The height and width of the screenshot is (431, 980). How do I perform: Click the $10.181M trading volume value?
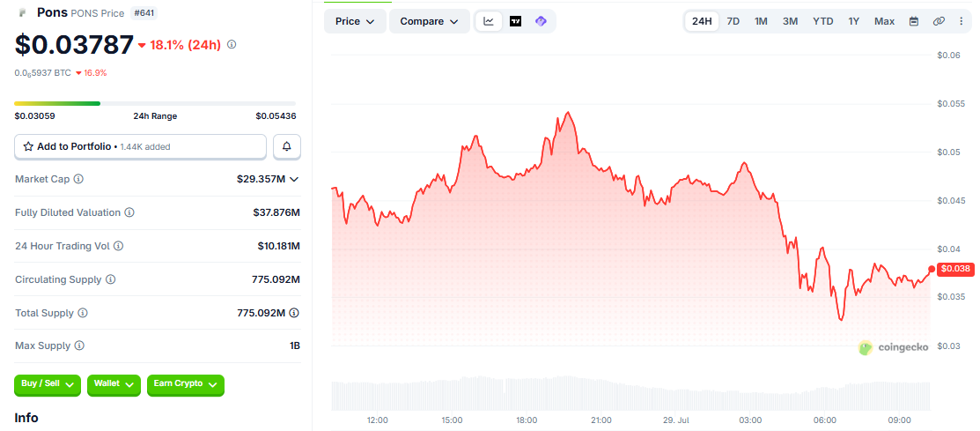pos(279,246)
